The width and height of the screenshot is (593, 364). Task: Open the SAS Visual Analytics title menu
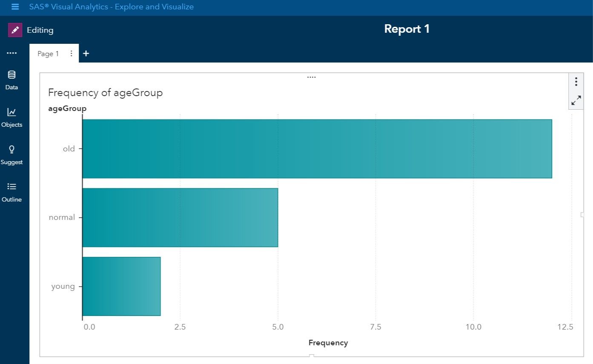pyautogui.click(x=111, y=6)
